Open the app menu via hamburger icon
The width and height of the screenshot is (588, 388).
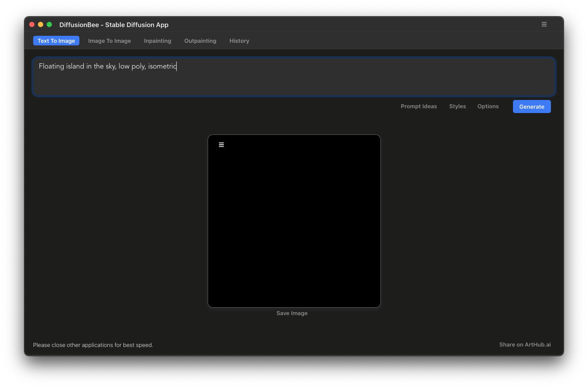click(x=544, y=24)
